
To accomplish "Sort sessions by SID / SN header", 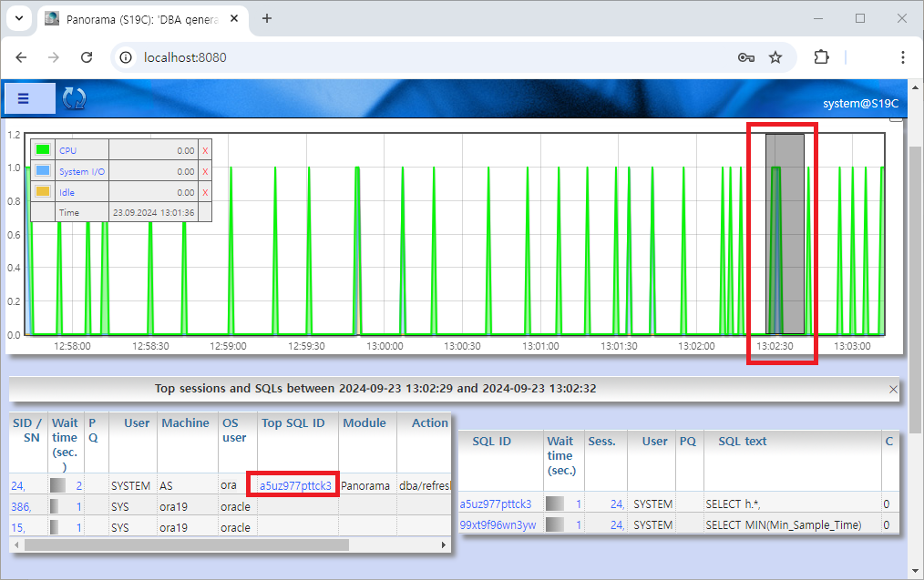I will (x=27, y=431).
